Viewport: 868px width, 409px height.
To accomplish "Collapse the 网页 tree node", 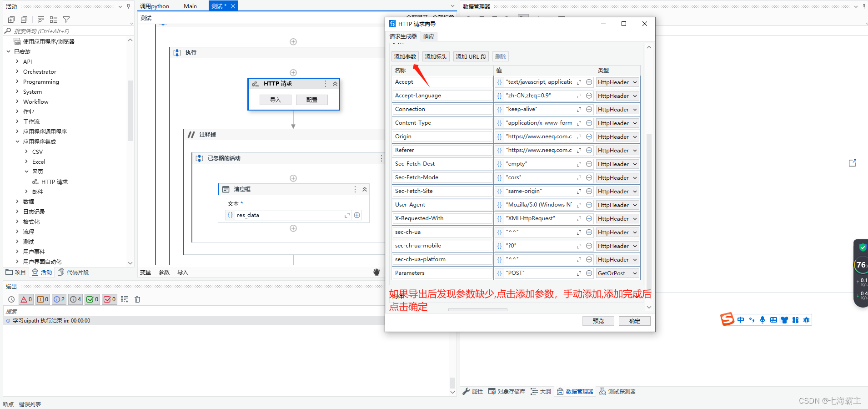I will coord(26,172).
